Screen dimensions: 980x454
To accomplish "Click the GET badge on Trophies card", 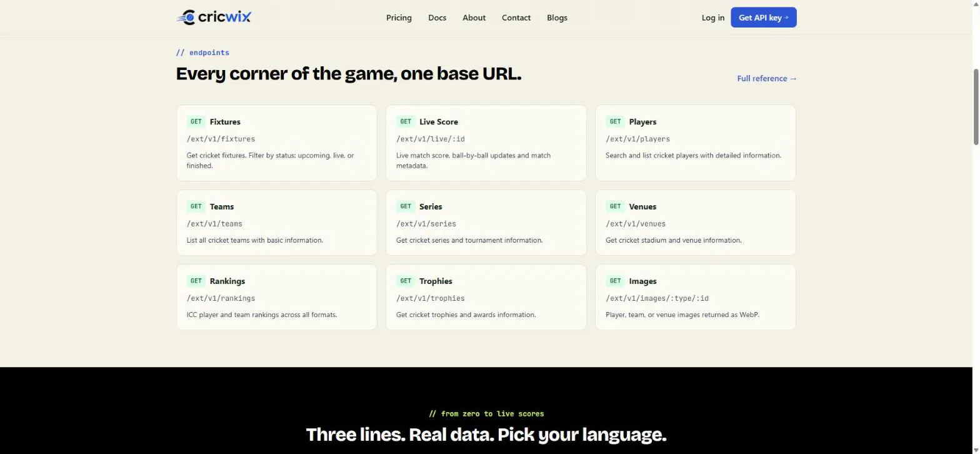I will [x=406, y=281].
